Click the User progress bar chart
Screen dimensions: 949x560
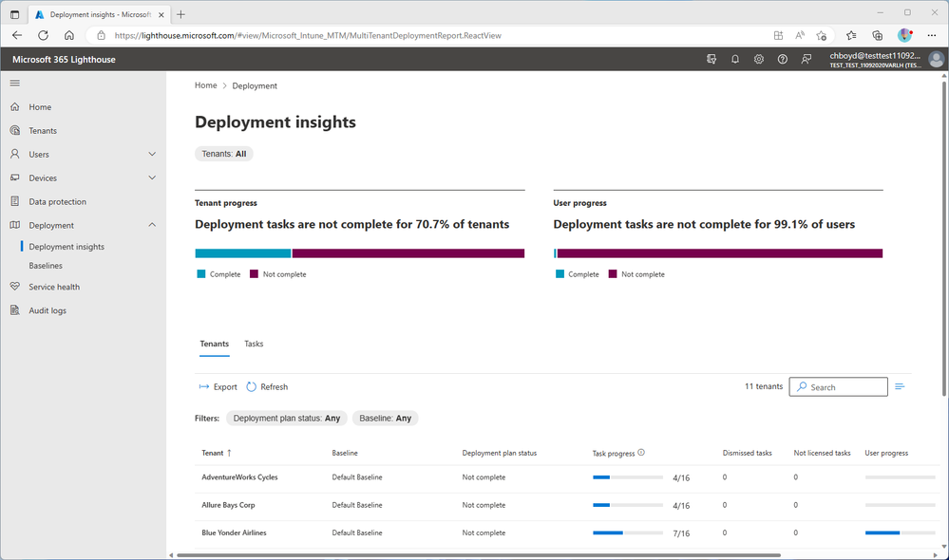(718, 253)
